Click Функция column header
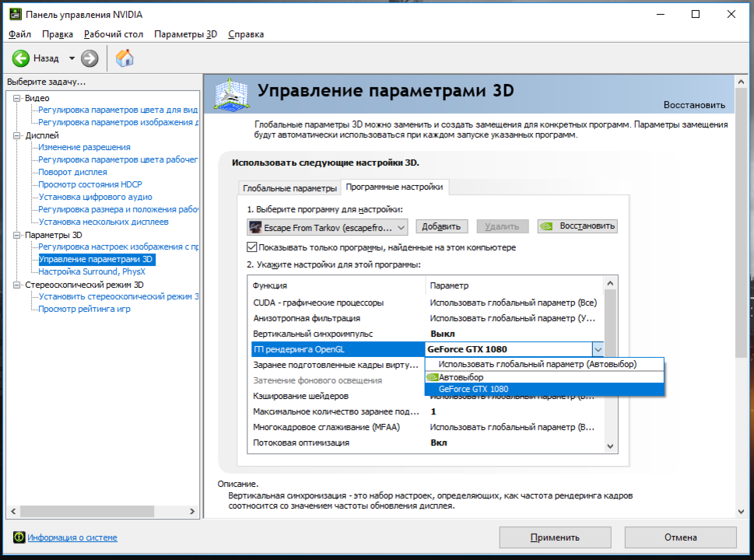Viewport: 754px width, 560px height. pyautogui.click(x=337, y=285)
